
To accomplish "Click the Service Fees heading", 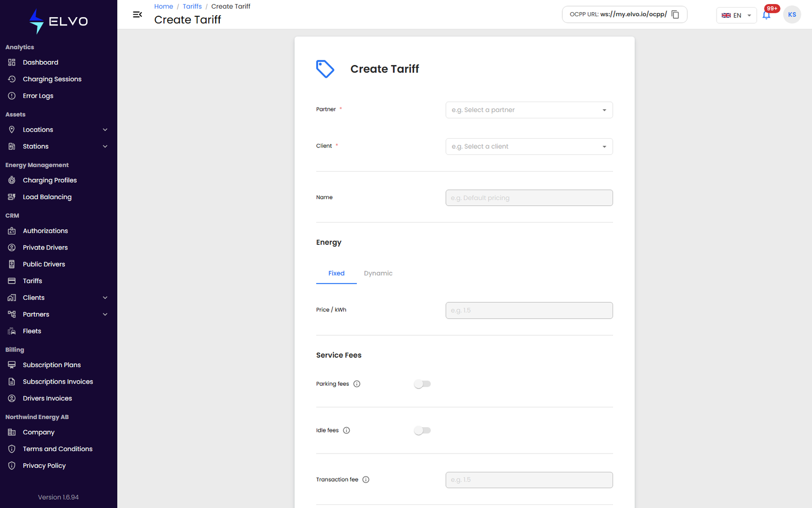I will [x=339, y=355].
